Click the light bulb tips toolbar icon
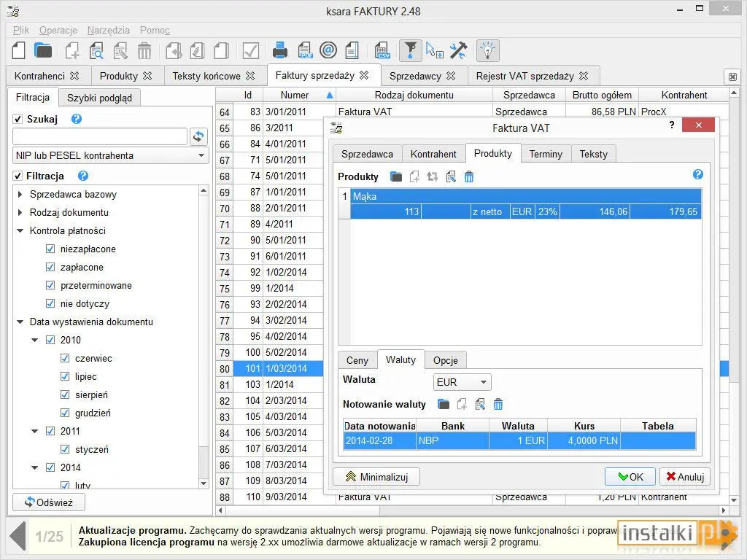Image resolution: width=747 pixels, height=560 pixels. tap(487, 50)
